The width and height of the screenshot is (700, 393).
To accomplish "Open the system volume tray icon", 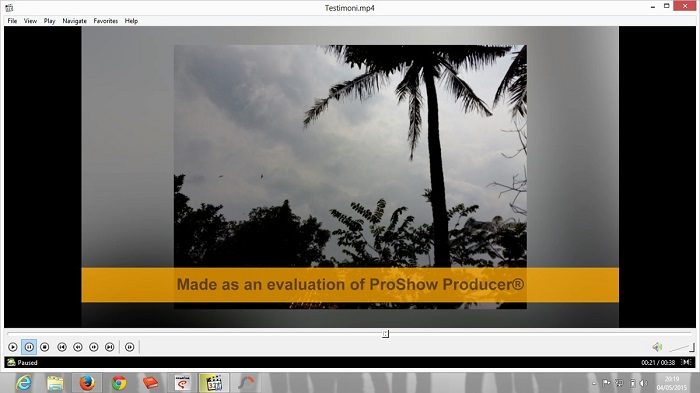I will coord(643,383).
